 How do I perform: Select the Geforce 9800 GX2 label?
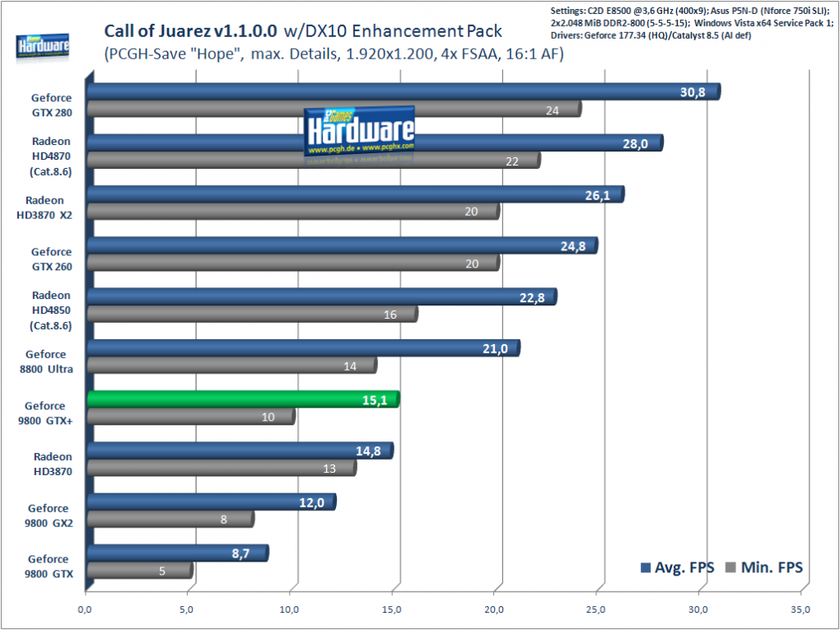tap(49, 516)
